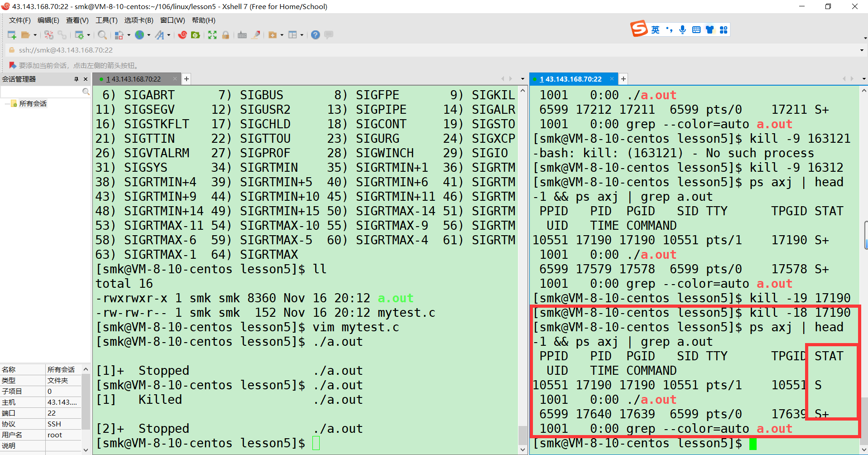Open the 窗口(W) menu
The image size is (868, 455).
(173, 20)
